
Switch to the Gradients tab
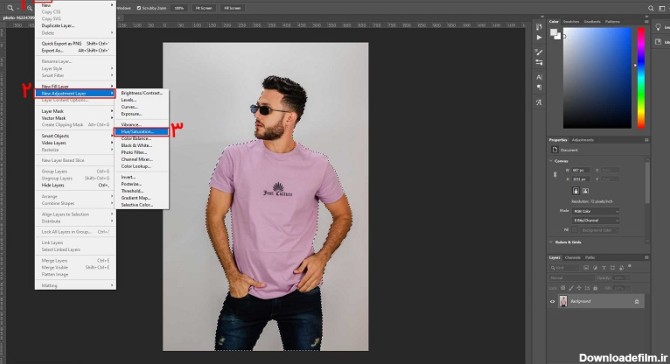tap(592, 21)
